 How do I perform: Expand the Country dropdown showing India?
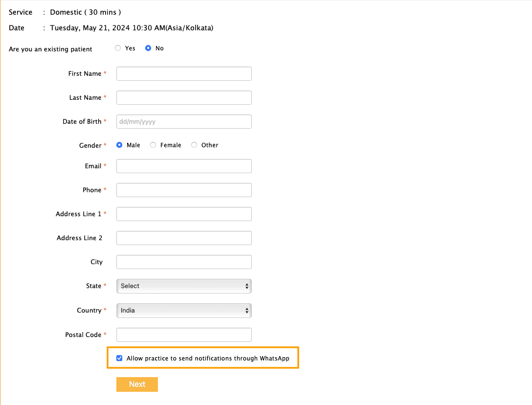tap(184, 311)
